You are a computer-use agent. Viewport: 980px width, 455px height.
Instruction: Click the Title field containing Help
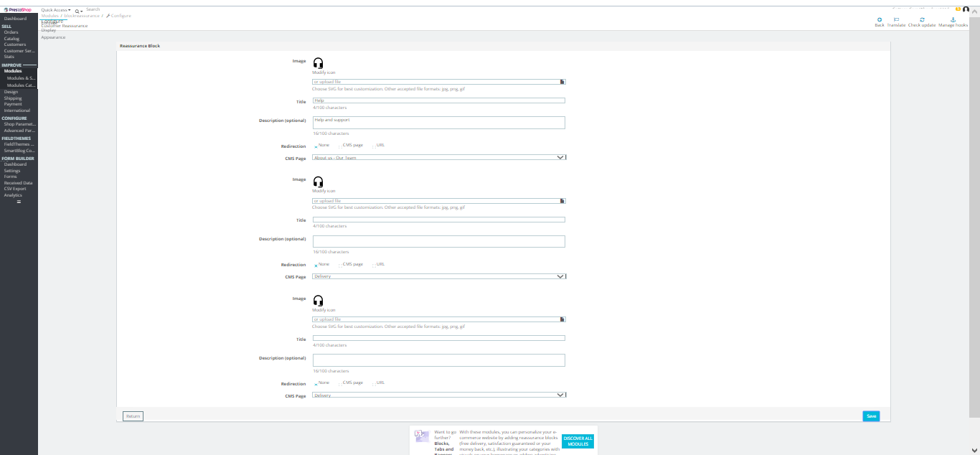coord(439,100)
